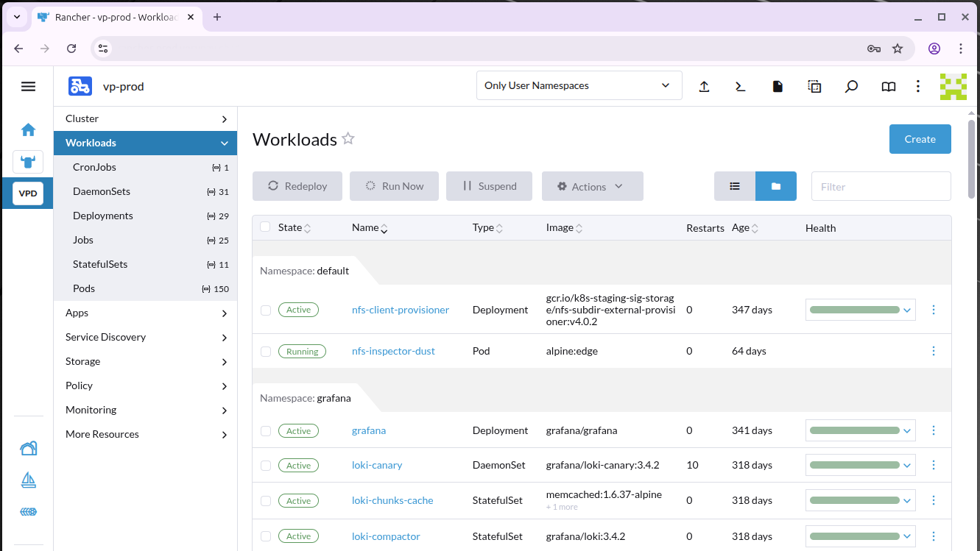This screenshot has width=980, height=551.
Task: Open the resource search magnifier icon
Action: pyautogui.click(x=851, y=86)
